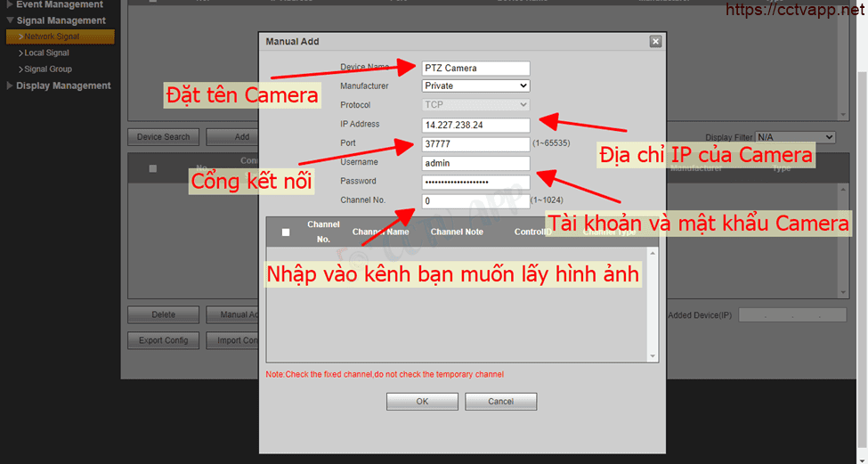Open the Display Filter dropdown
The width and height of the screenshot is (868, 464).
pyautogui.click(x=795, y=137)
